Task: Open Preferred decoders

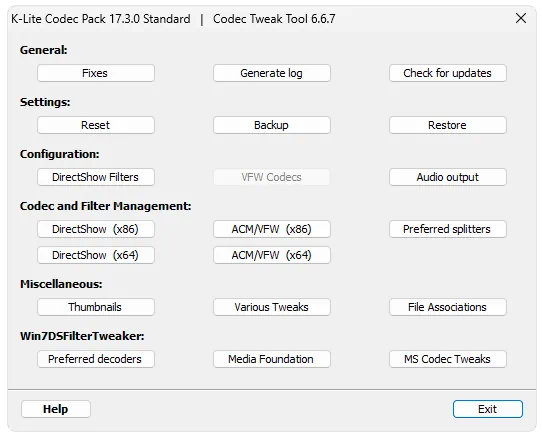Action: (x=96, y=359)
